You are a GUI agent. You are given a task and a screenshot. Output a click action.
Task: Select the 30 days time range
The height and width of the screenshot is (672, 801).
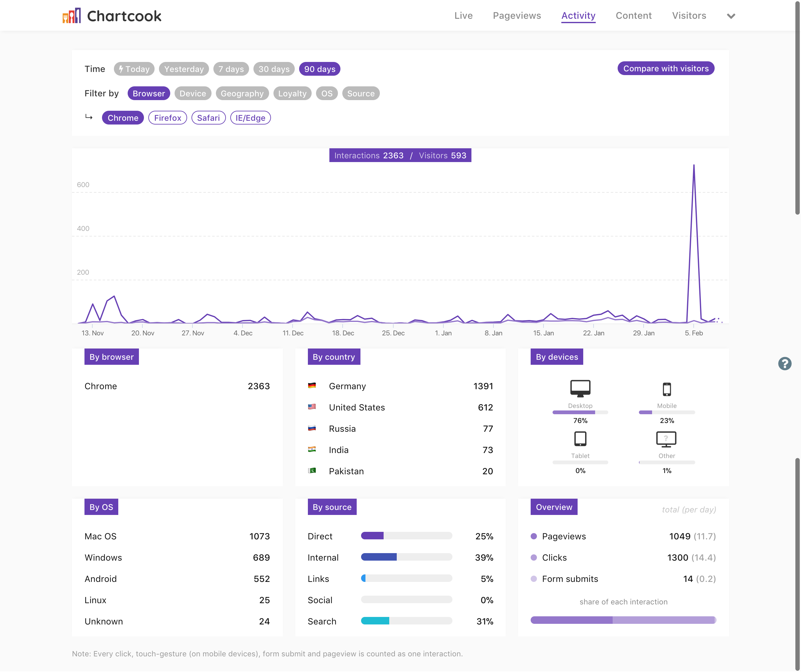coord(274,69)
